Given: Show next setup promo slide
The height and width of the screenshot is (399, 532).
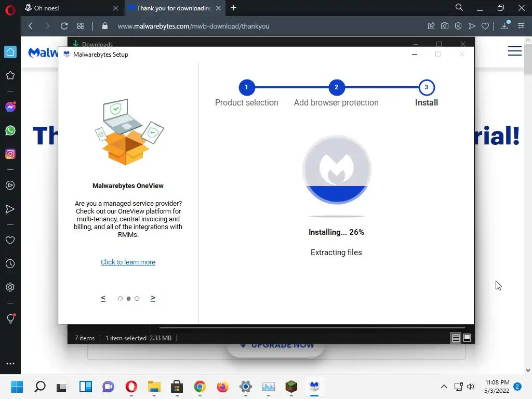Looking at the screenshot, I should point(153,298).
